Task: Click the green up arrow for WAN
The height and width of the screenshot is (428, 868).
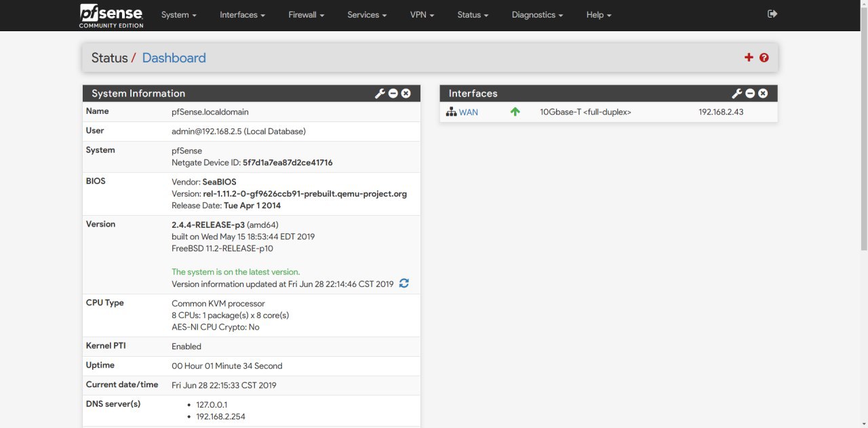Action: click(x=515, y=112)
